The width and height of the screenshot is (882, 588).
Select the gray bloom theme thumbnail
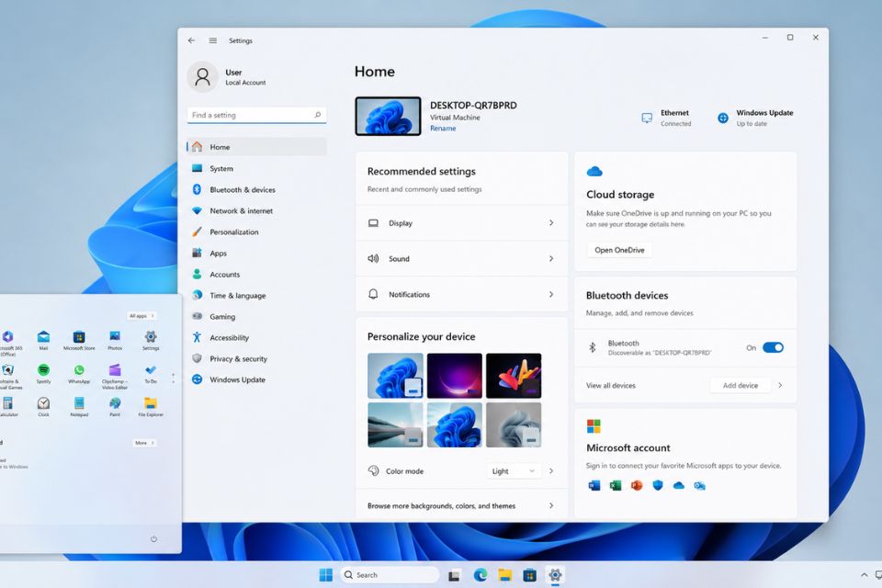click(514, 424)
